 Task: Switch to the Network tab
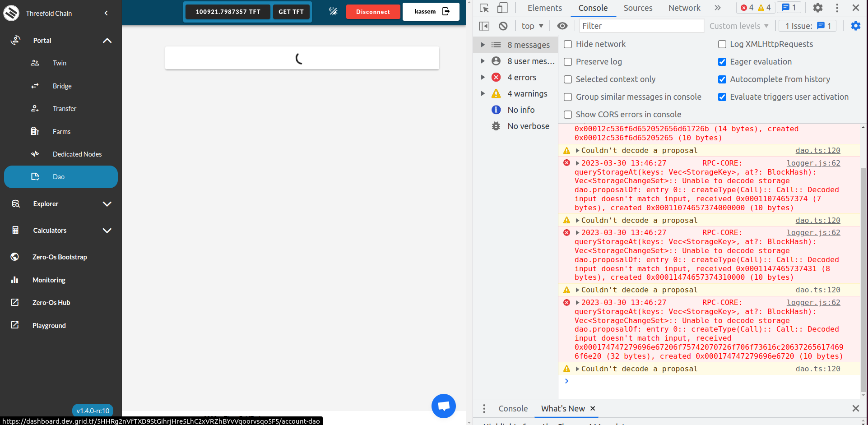click(x=684, y=8)
